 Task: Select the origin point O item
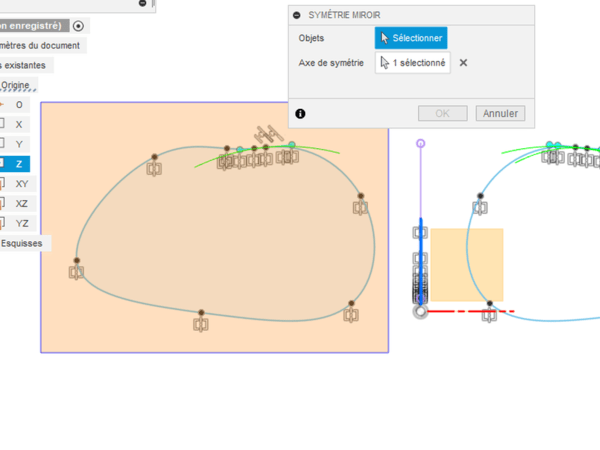(x=19, y=104)
